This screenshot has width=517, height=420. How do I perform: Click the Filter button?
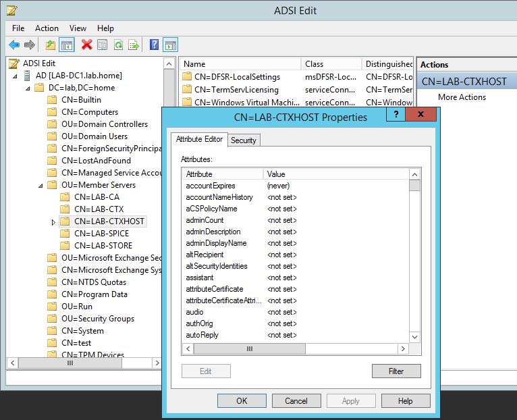(x=396, y=371)
